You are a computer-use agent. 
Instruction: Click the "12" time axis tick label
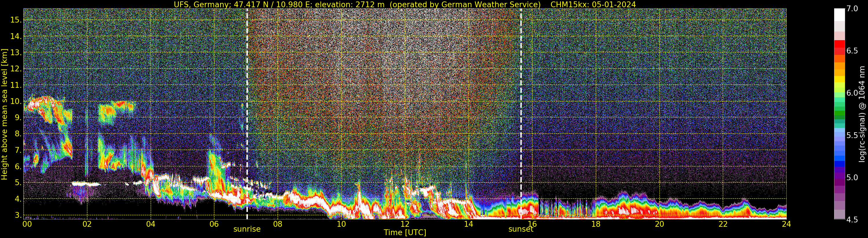point(405,224)
